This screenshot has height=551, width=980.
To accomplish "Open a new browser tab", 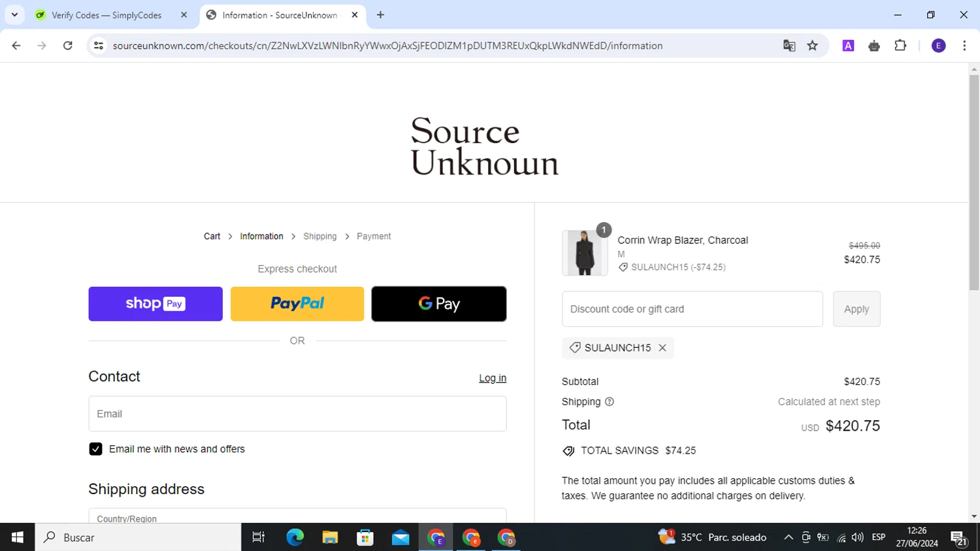I will pos(380,15).
